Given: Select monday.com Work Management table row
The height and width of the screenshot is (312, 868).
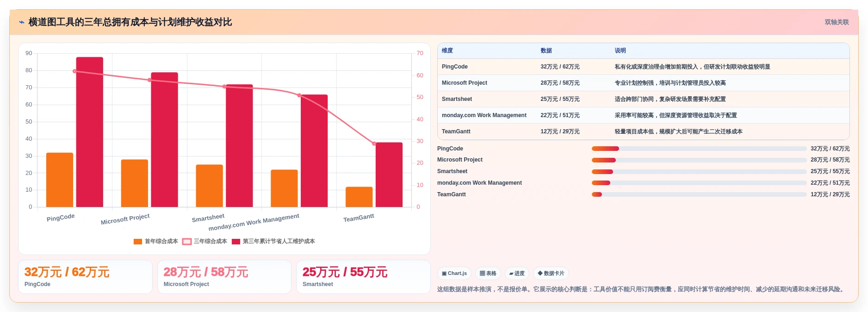Looking at the screenshot, I should (644, 115).
